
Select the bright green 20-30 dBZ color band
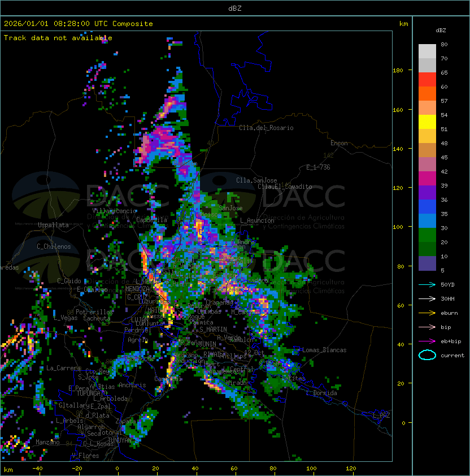pos(427,235)
